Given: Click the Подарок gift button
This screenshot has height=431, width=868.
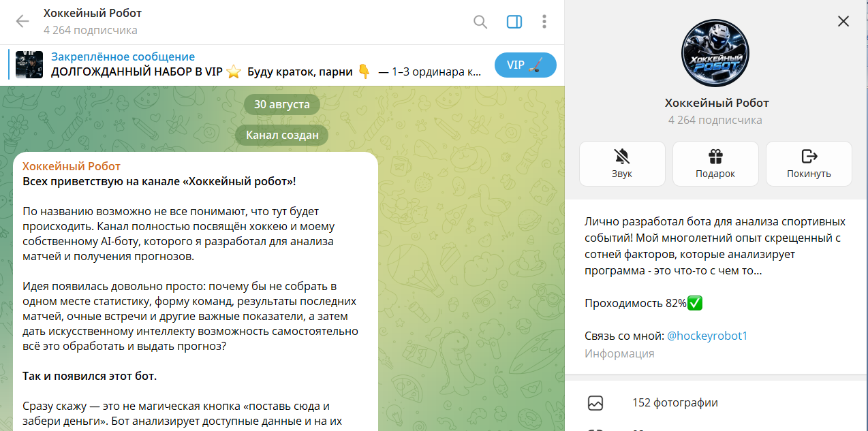Looking at the screenshot, I should tap(715, 163).
